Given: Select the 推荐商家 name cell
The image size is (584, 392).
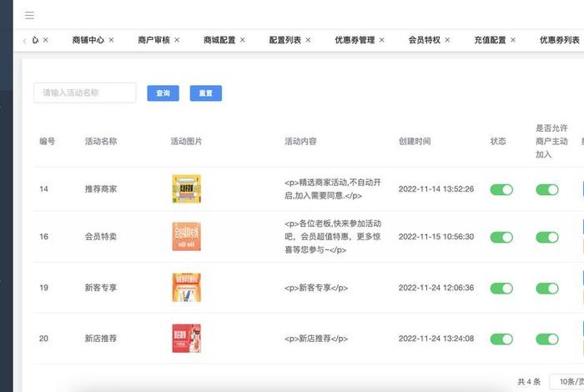Looking at the screenshot, I should [x=101, y=188].
